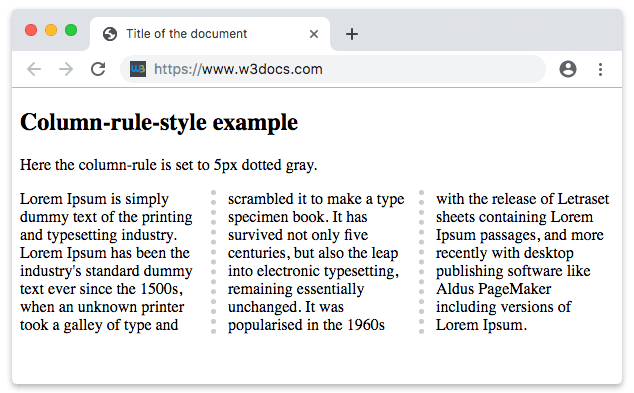Click the globe icon on the tab

pyautogui.click(x=110, y=34)
